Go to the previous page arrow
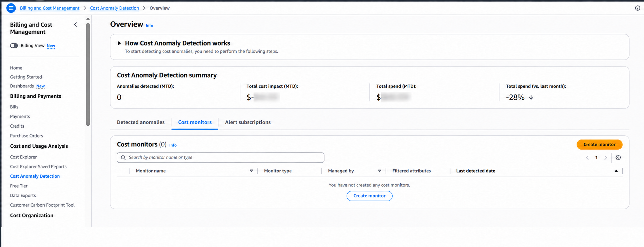 pyautogui.click(x=587, y=158)
